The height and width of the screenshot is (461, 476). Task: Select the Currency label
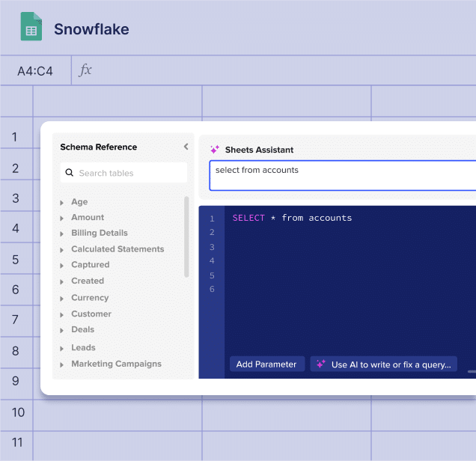[90, 298]
